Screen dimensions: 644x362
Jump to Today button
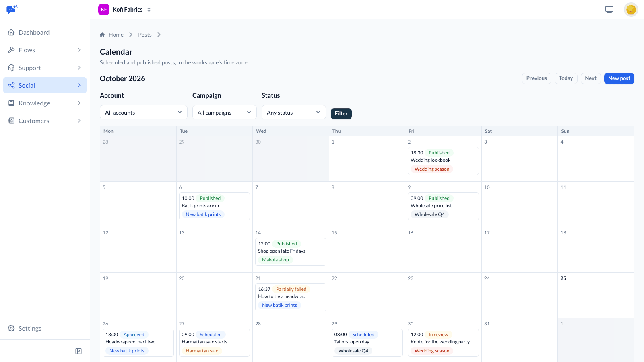coord(566,78)
